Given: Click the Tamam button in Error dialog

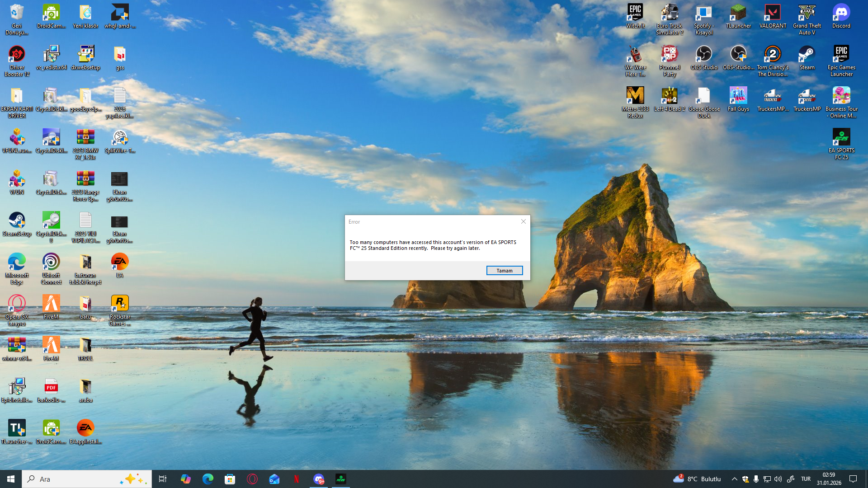Looking at the screenshot, I should coord(505,271).
